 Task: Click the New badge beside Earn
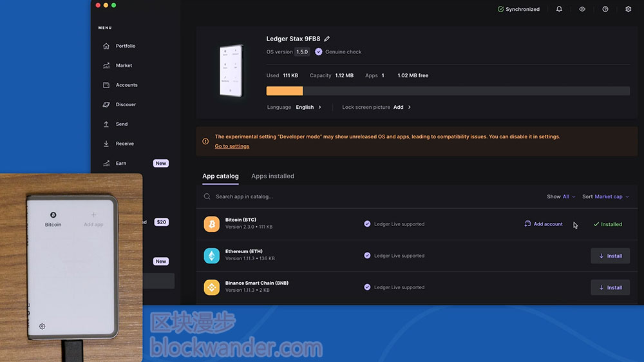click(x=160, y=163)
